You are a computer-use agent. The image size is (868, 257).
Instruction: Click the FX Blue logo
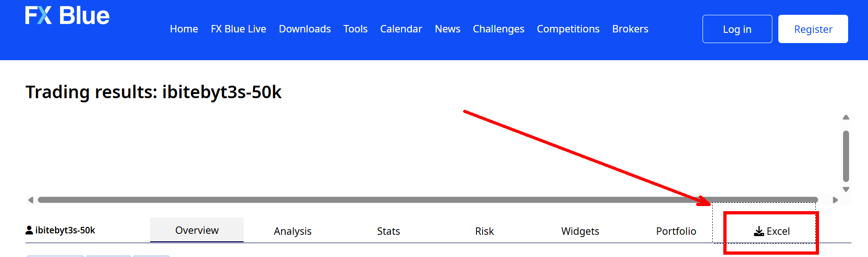(x=67, y=16)
